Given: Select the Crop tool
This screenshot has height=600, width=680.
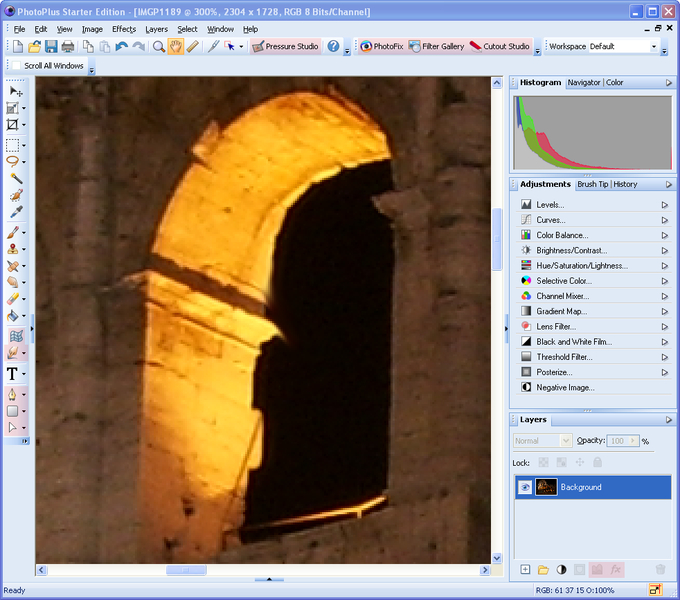Looking at the screenshot, I should [14, 125].
